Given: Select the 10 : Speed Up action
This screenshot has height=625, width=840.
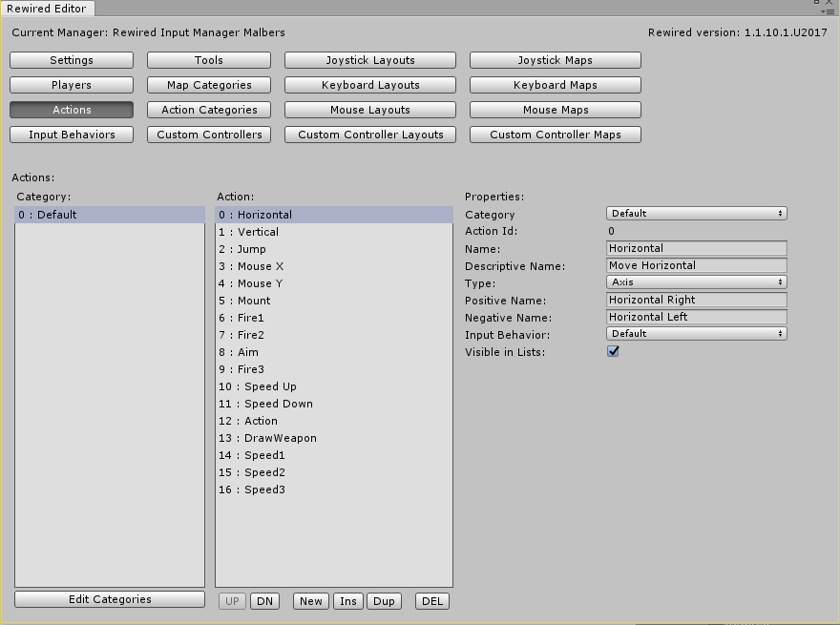Looking at the screenshot, I should [x=334, y=386].
